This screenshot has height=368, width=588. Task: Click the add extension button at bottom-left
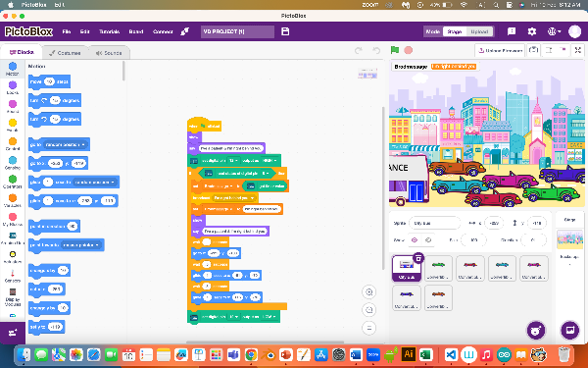pyautogui.click(x=13, y=333)
